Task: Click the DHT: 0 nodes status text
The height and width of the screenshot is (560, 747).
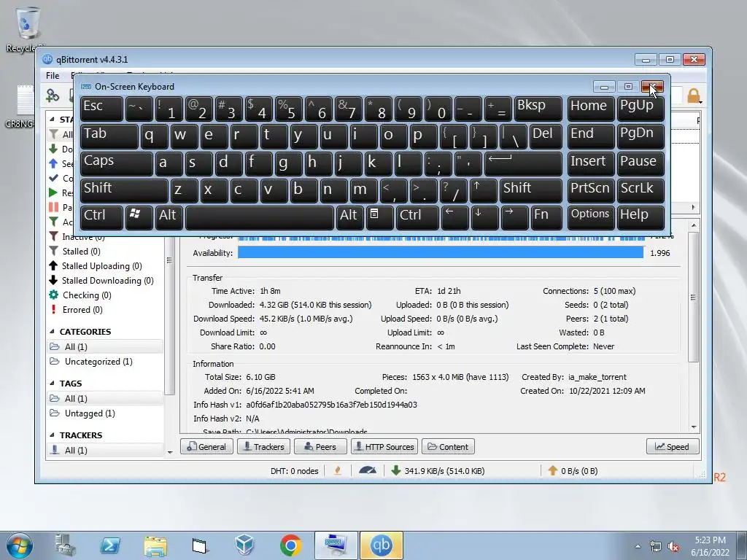Action: coord(295,471)
